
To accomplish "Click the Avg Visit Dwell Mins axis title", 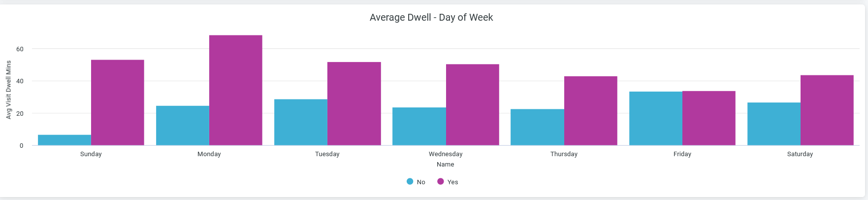I will click(x=8, y=90).
